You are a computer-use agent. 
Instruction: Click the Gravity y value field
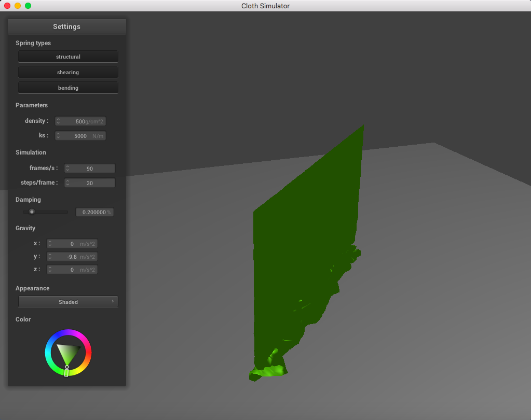point(72,257)
